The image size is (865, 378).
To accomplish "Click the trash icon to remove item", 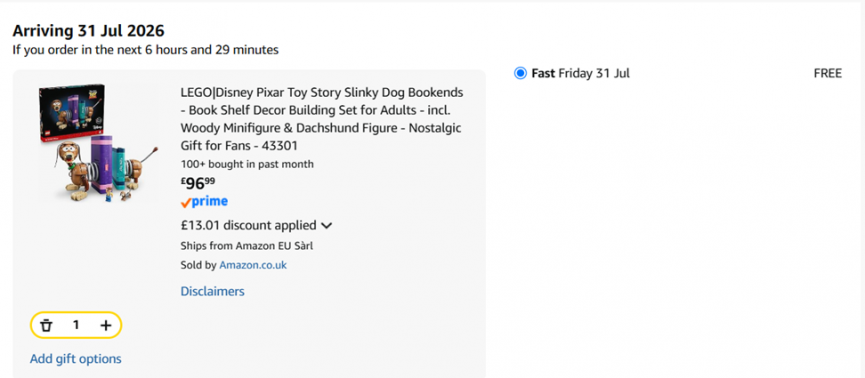I will pyautogui.click(x=46, y=326).
